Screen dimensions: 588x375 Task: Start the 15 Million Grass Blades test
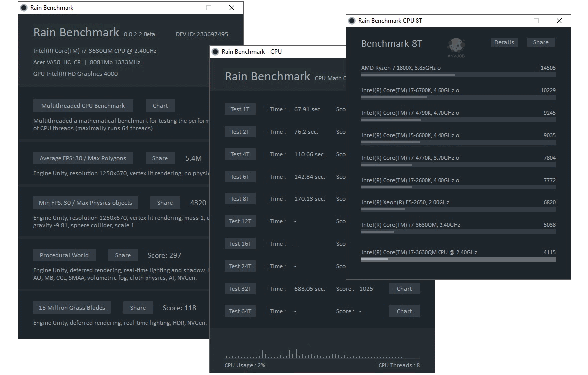click(71, 307)
